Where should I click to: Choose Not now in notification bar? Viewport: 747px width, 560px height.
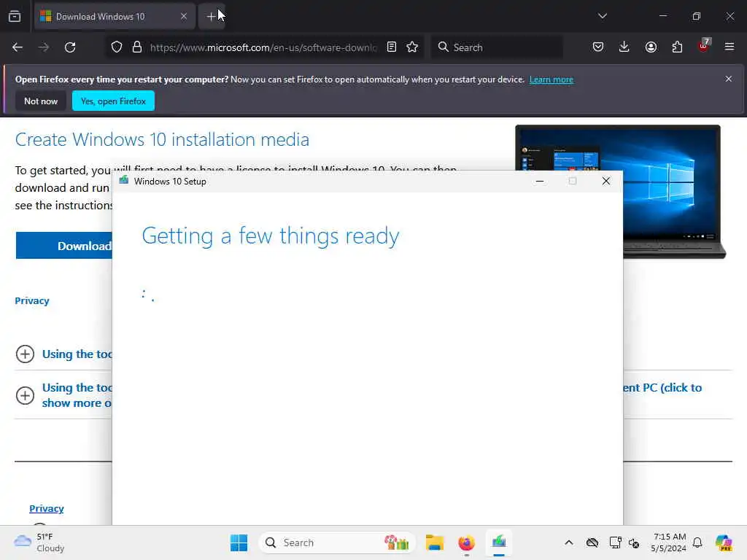41,101
